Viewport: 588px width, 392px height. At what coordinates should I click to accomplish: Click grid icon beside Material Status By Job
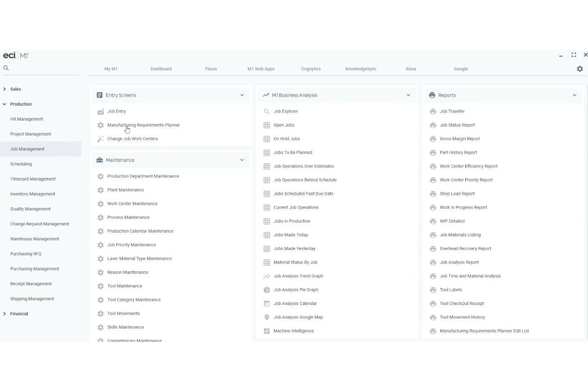click(267, 263)
